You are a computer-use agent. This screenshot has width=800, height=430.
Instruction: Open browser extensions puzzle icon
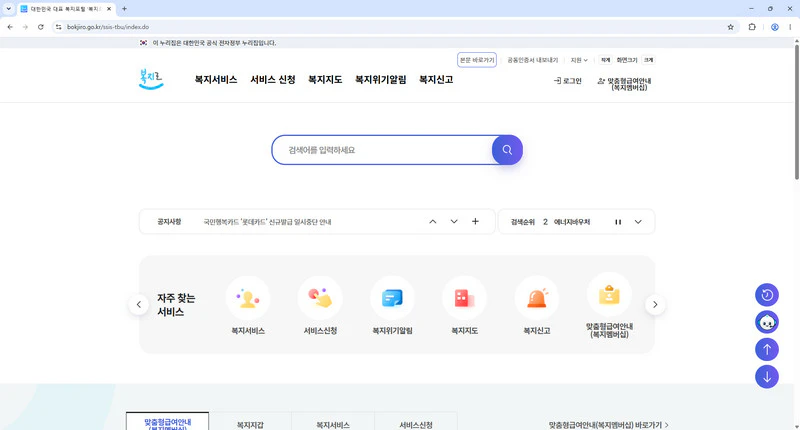(752, 27)
